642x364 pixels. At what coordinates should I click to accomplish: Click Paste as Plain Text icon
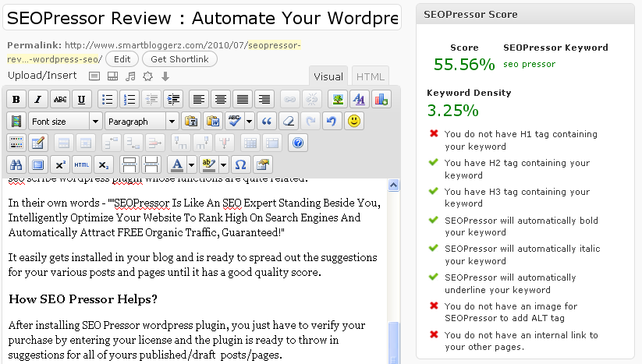click(x=191, y=121)
